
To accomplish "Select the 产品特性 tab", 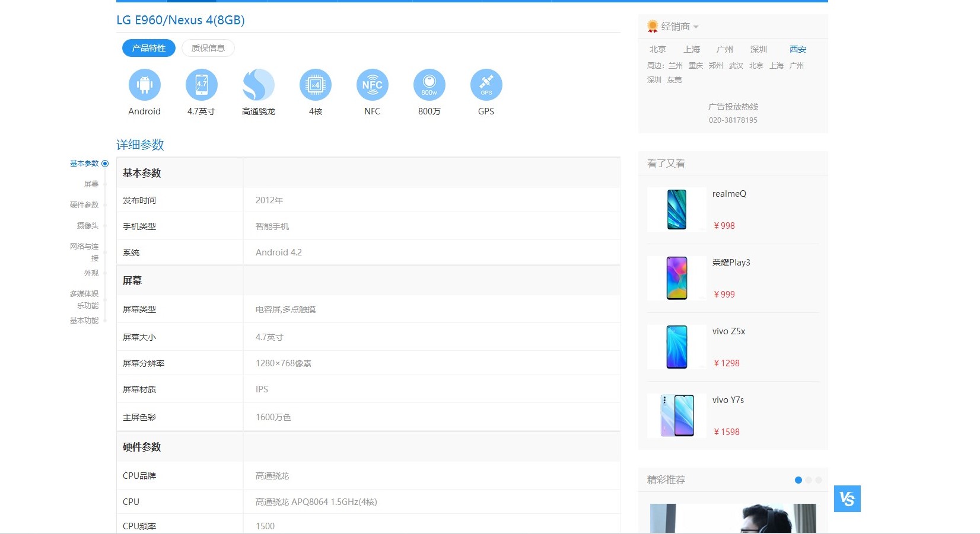I will (148, 48).
